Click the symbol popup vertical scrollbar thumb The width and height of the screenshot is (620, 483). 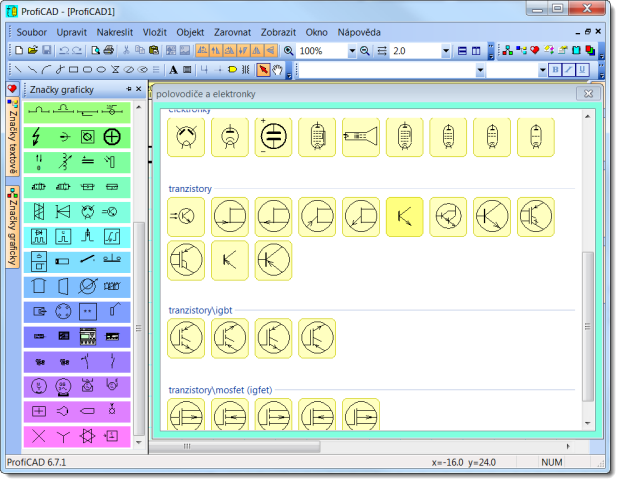point(588,326)
